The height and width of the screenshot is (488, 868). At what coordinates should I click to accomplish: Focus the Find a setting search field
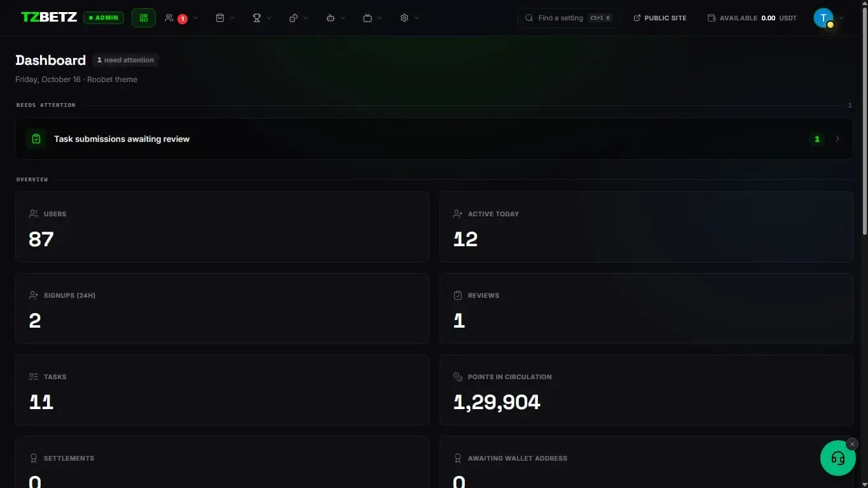[x=568, y=18]
